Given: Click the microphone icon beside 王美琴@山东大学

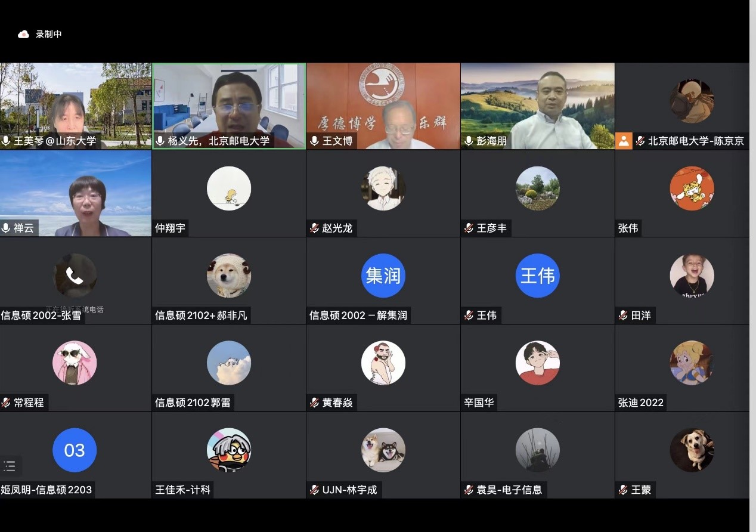Looking at the screenshot, I should 7,141.
